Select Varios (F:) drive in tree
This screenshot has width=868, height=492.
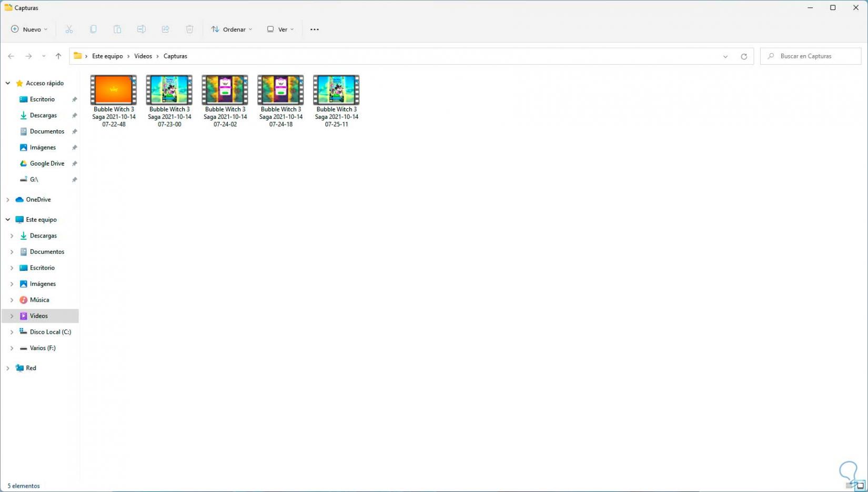coord(43,348)
